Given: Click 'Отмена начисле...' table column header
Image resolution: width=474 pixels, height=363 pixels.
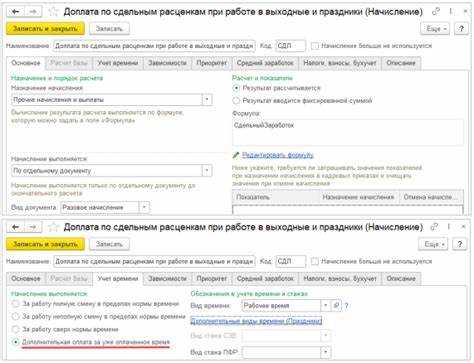Looking at the screenshot, I should [431, 197].
